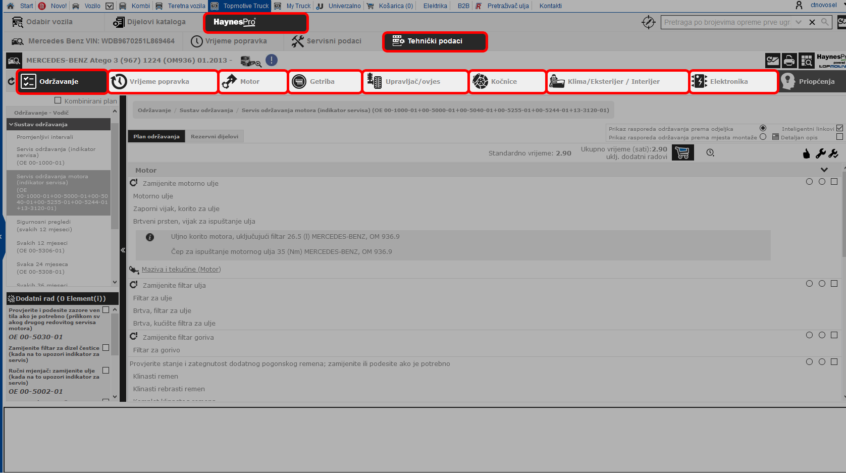Open the My Truck menu item

(298, 5)
